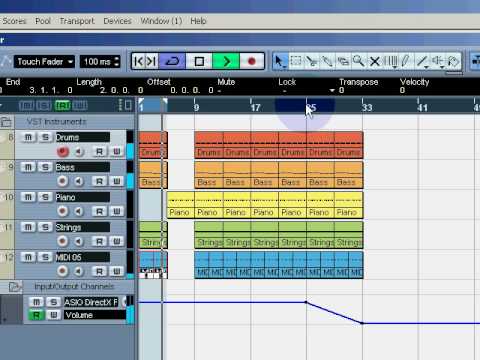Click bar 33 on the timeline ruler

coord(367,107)
